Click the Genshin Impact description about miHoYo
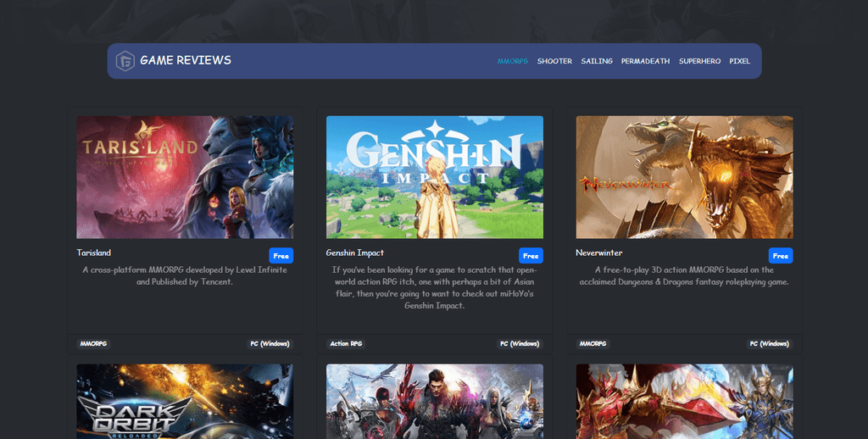This screenshot has height=439, width=868. [x=435, y=287]
